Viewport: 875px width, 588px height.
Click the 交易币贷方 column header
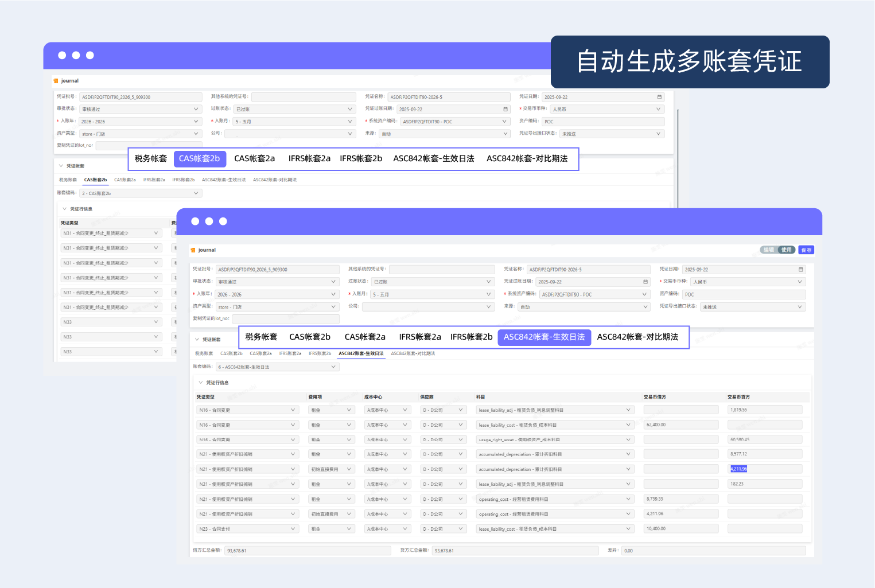pyautogui.click(x=738, y=397)
